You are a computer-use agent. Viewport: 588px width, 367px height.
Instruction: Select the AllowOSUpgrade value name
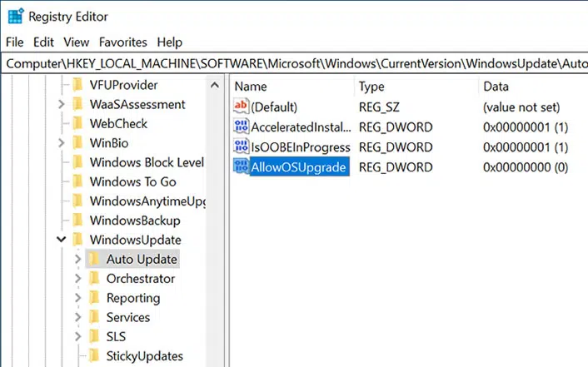tap(298, 166)
